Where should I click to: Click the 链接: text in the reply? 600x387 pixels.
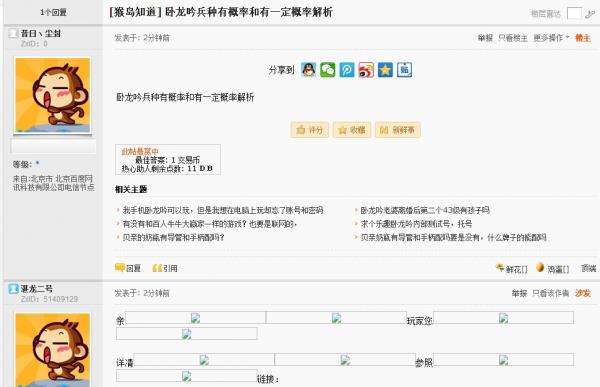(x=268, y=379)
